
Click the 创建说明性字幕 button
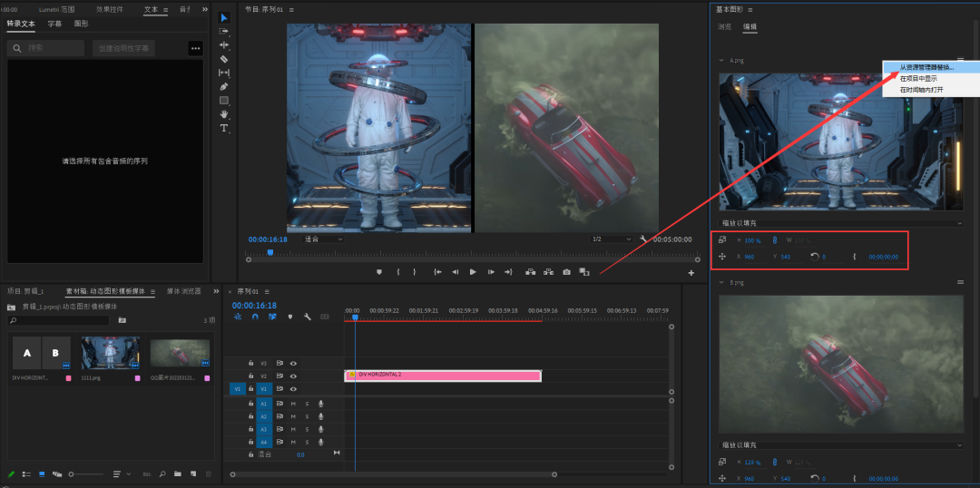(x=123, y=48)
